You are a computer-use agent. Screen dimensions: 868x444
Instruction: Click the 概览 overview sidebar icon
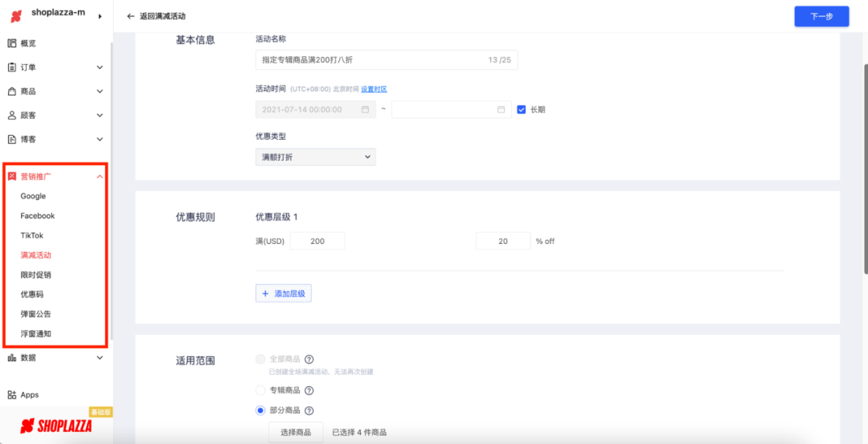click(x=12, y=43)
